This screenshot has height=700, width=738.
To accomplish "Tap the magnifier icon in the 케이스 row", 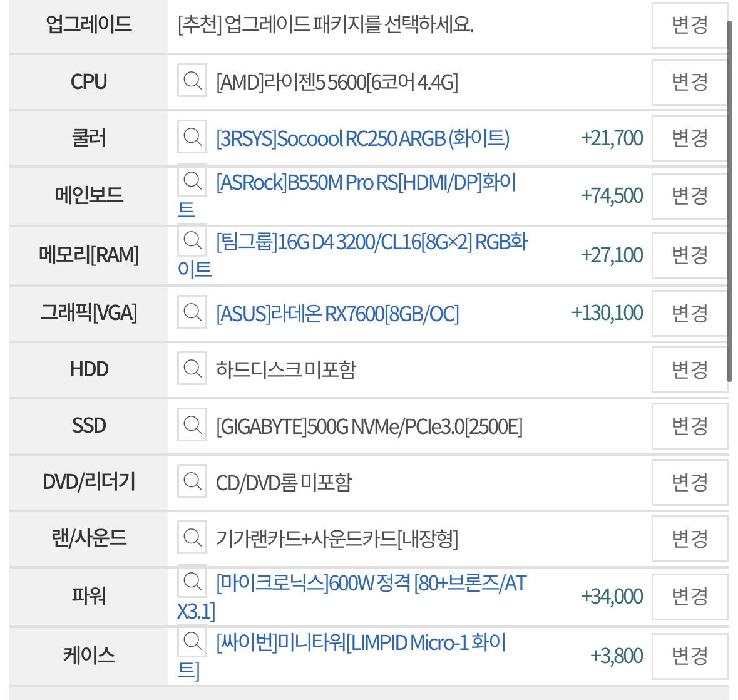I will 192,642.
